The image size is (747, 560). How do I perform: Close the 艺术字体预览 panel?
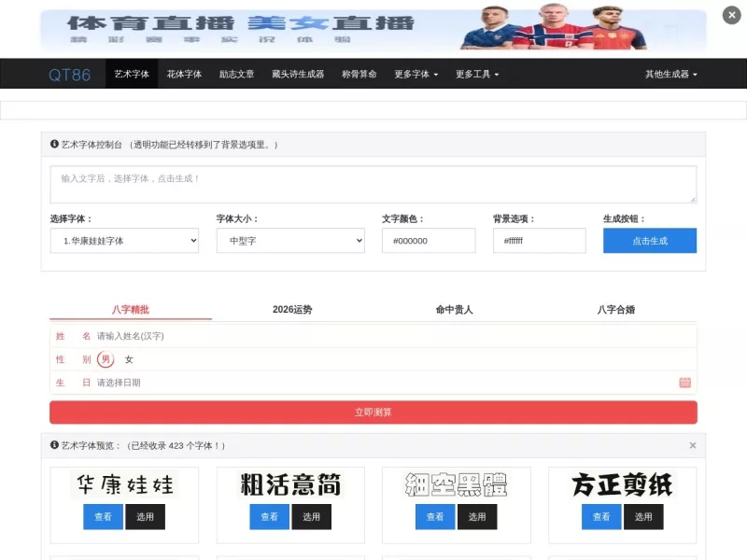692,445
